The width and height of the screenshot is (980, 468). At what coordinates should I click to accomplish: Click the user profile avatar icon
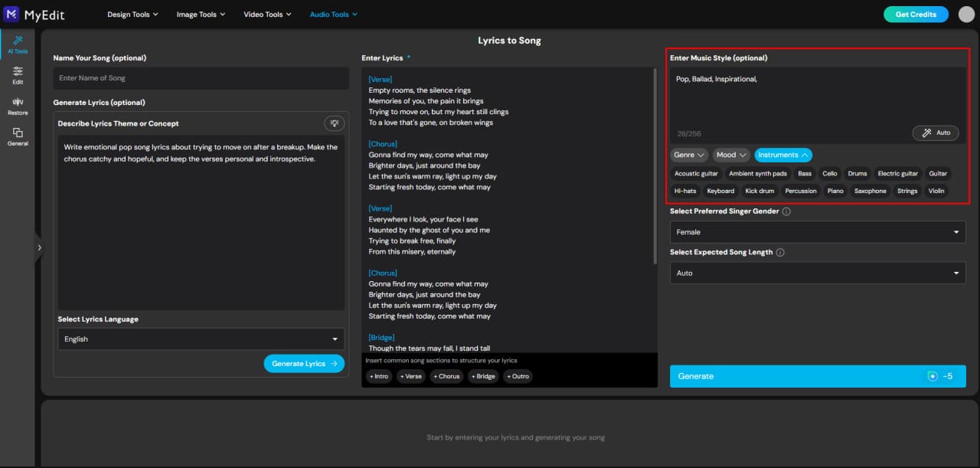963,14
